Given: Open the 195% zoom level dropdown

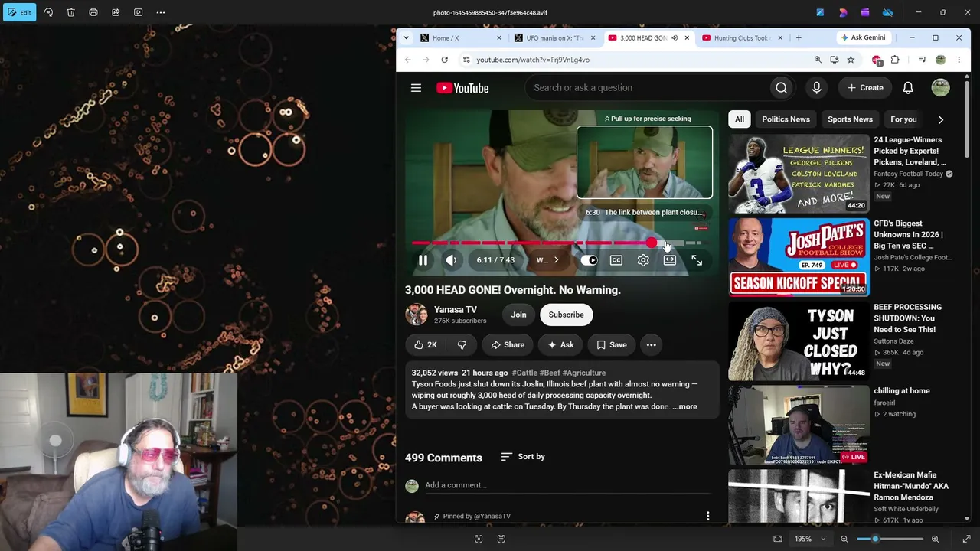Looking at the screenshot, I should 810,539.
